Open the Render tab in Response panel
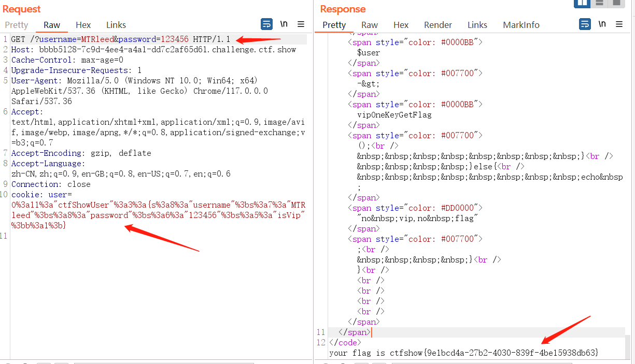This screenshot has width=635, height=364. pos(438,25)
